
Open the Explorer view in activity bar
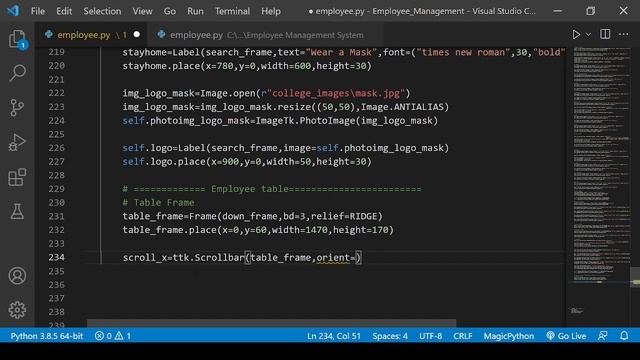pyautogui.click(x=17, y=39)
